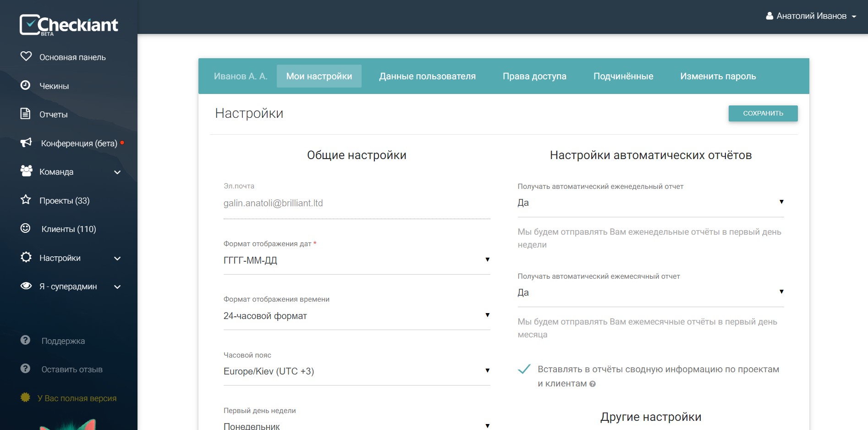Expand the Настройки sidebar submenu chevron
The height and width of the screenshot is (430, 868).
click(x=117, y=259)
